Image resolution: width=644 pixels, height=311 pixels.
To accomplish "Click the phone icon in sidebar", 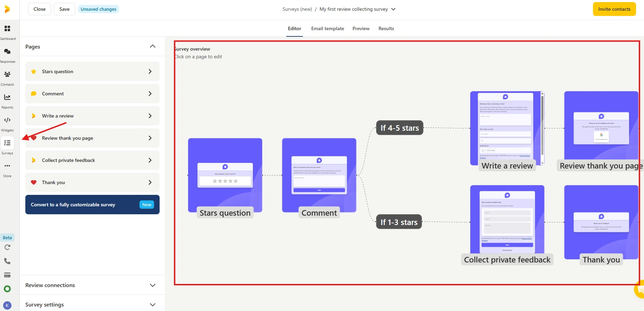I will click(7, 261).
